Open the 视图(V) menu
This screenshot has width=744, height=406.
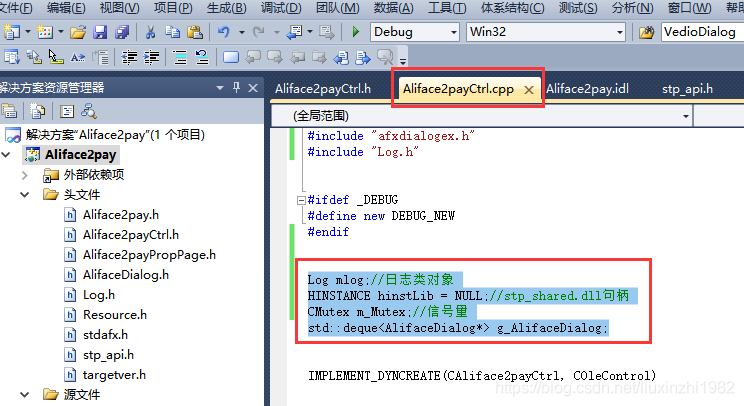click(119, 8)
